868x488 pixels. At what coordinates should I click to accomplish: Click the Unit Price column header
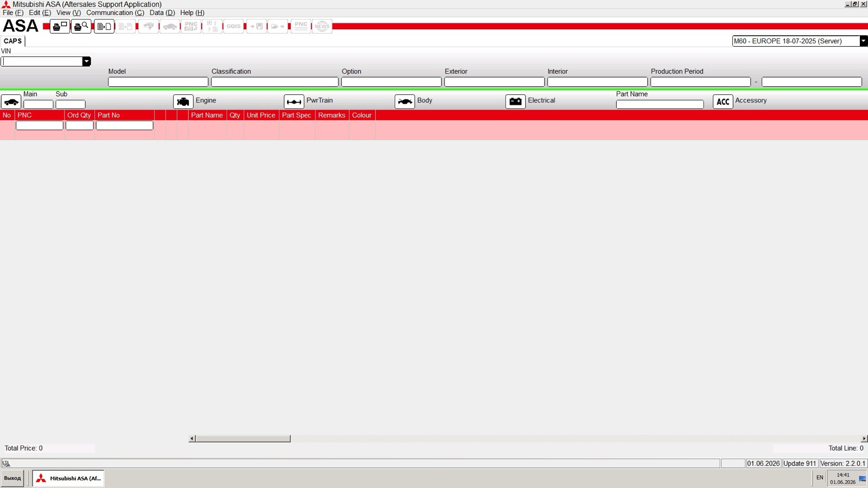[x=261, y=115]
